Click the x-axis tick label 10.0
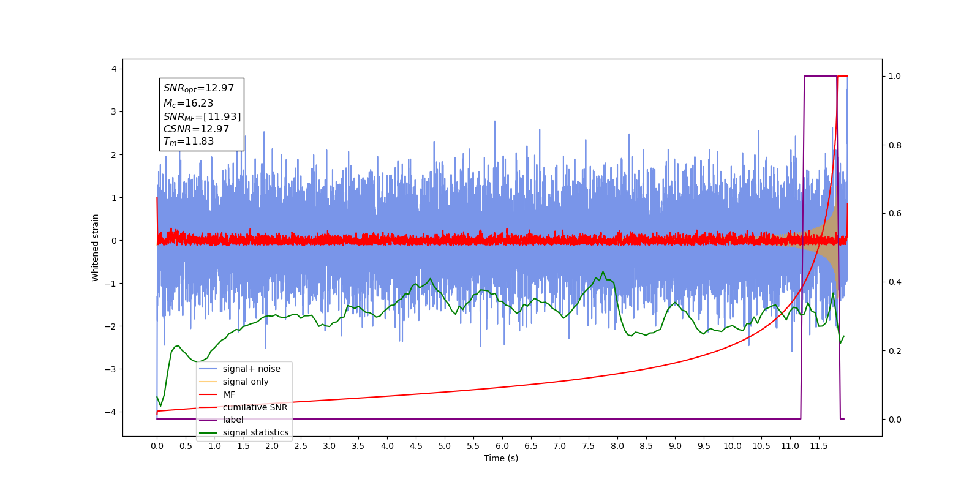The image size is (980, 490). coord(733,446)
